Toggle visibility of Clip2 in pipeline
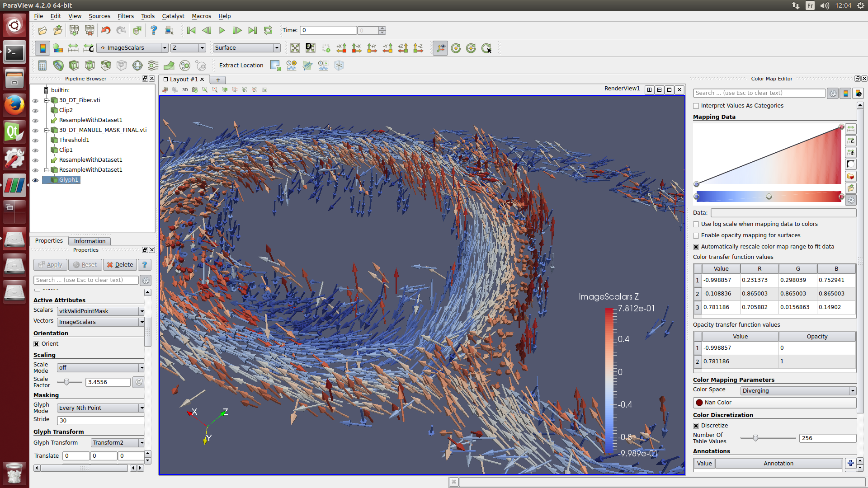 (x=35, y=110)
